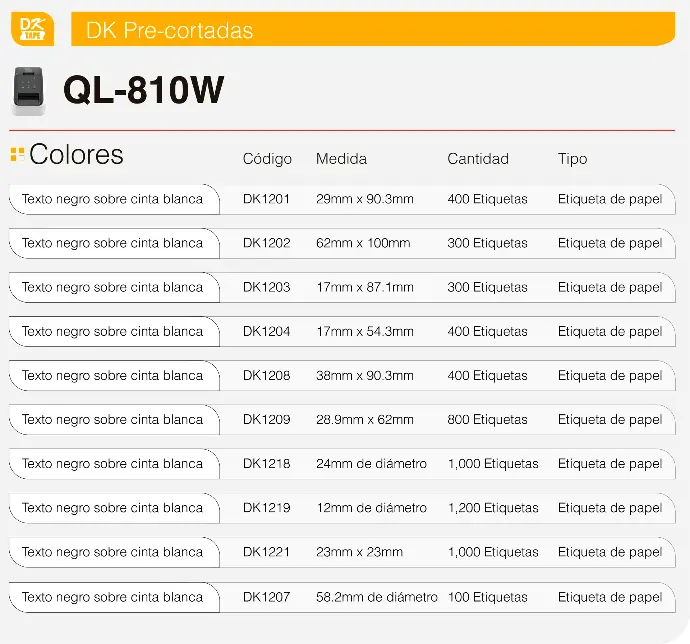Click the 58.2mm de diámetro measurement
Image resolution: width=690 pixels, height=644 pixels.
point(377,597)
